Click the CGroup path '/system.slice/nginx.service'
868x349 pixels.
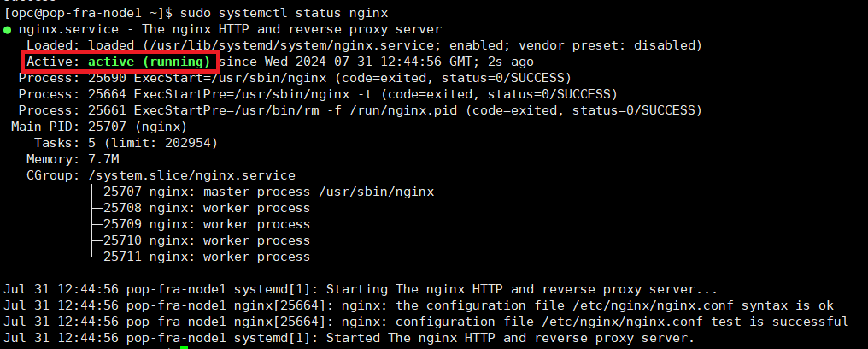point(191,175)
